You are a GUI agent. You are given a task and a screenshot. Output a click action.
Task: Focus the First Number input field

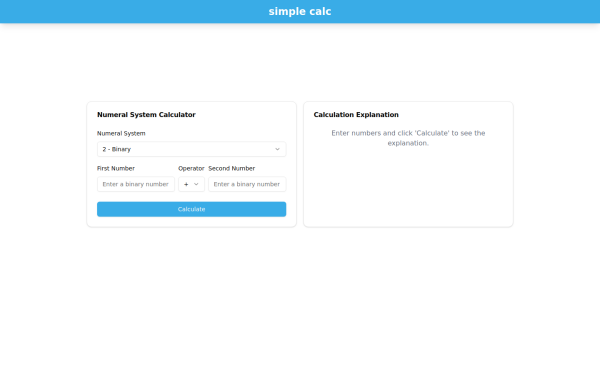(x=136, y=184)
